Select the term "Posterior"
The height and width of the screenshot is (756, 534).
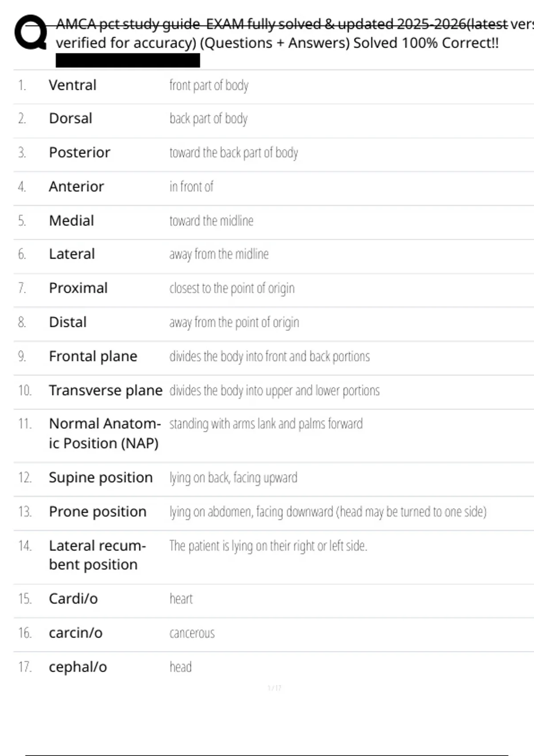80,153
